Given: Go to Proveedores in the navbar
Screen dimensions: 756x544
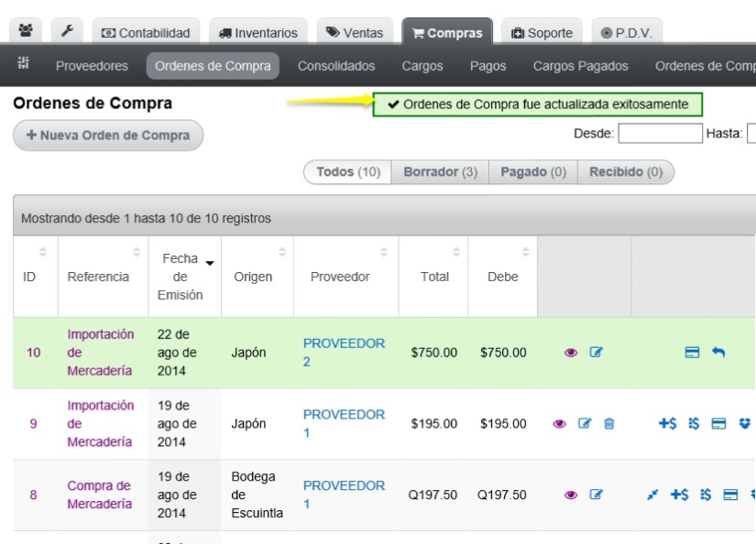Looking at the screenshot, I should pyautogui.click(x=92, y=66).
